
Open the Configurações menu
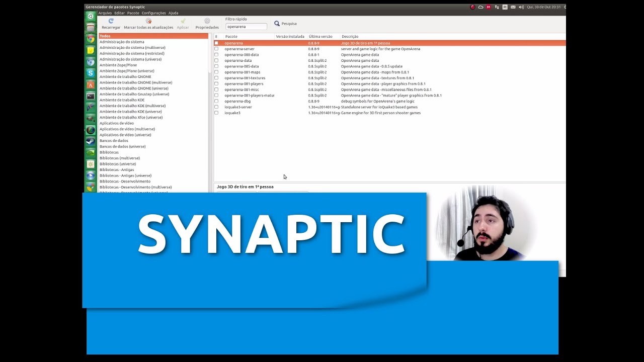153,13
